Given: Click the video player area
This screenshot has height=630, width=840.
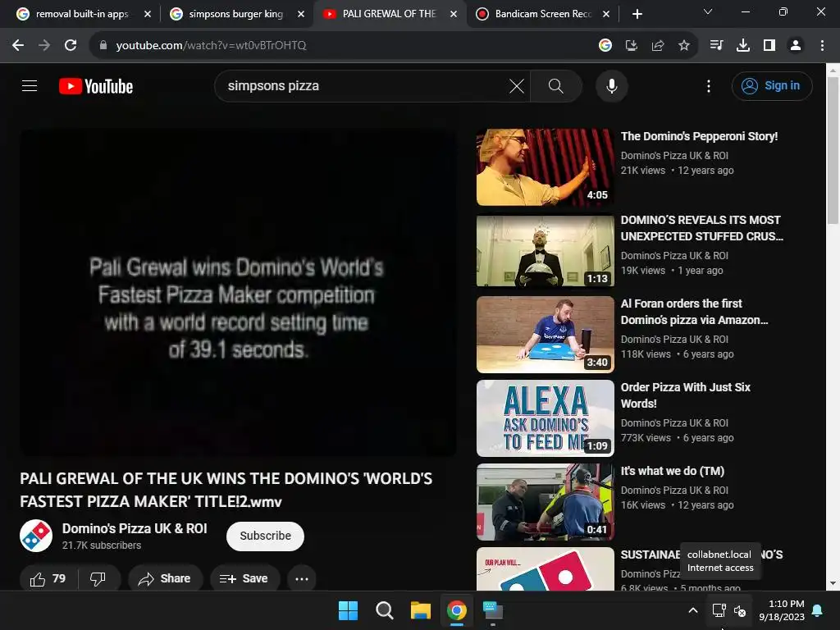Looking at the screenshot, I should click(238, 293).
